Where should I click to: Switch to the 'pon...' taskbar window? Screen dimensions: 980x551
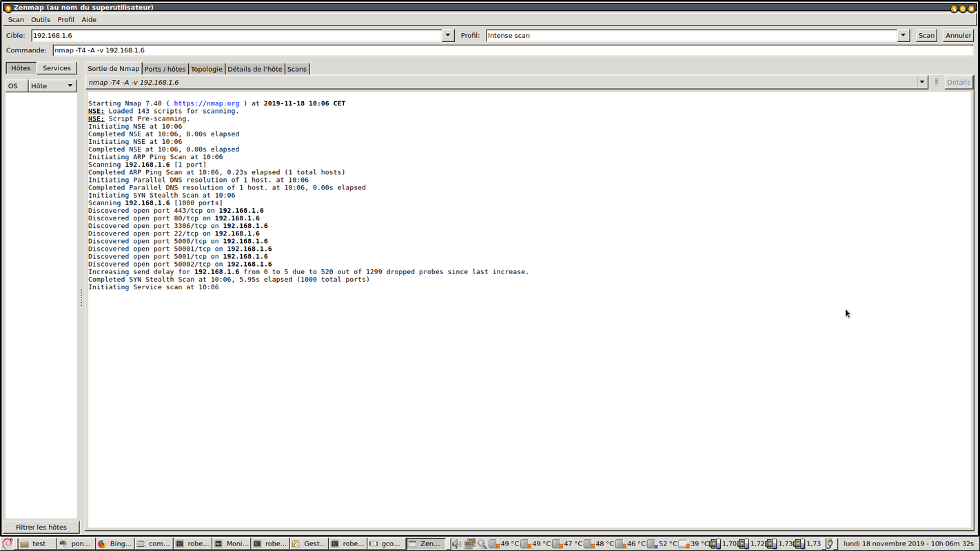pyautogui.click(x=76, y=543)
